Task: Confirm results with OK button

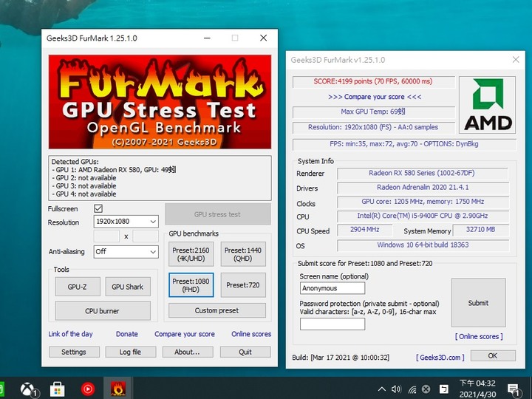Action: click(493, 355)
